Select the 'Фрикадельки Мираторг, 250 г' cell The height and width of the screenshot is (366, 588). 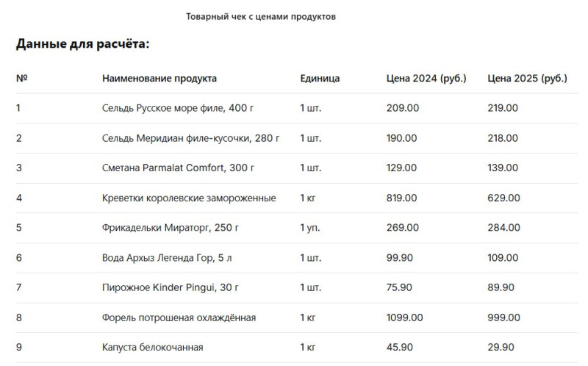pos(171,228)
